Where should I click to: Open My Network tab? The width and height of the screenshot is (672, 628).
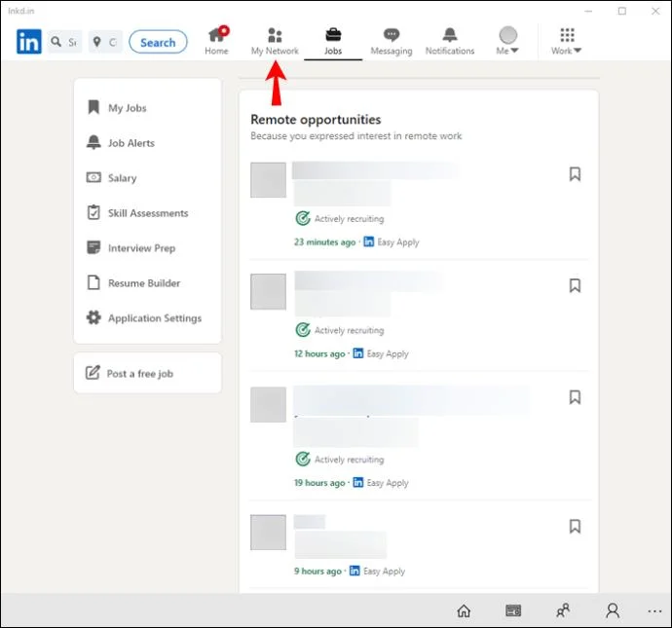point(275,42)
